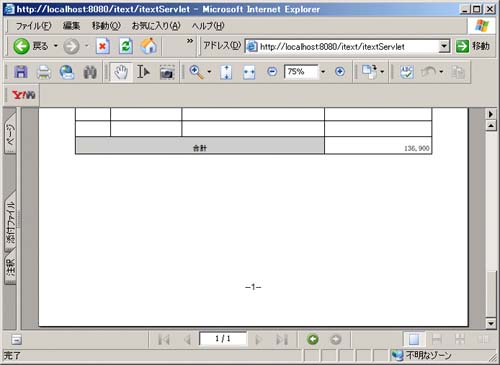Click the 合計 total label cell

pyautogui.click(x=200, y=146)
